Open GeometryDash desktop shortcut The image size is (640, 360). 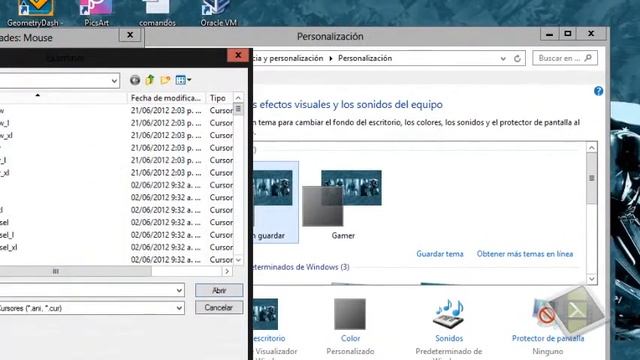click(35, 13)
